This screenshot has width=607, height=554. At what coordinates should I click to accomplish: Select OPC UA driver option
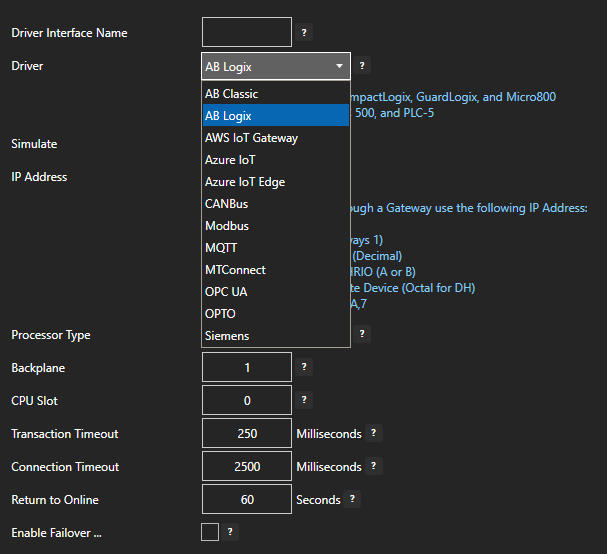[x=226, y=292]
